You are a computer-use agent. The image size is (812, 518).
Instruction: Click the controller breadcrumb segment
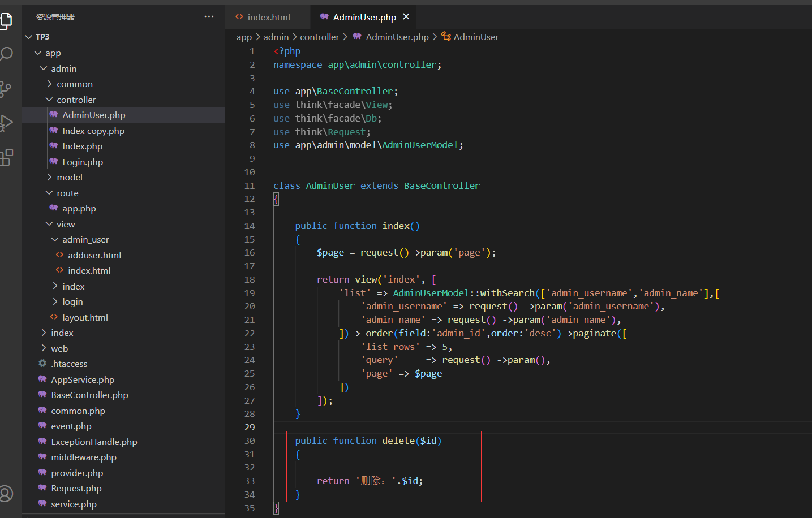click(319, 37)
